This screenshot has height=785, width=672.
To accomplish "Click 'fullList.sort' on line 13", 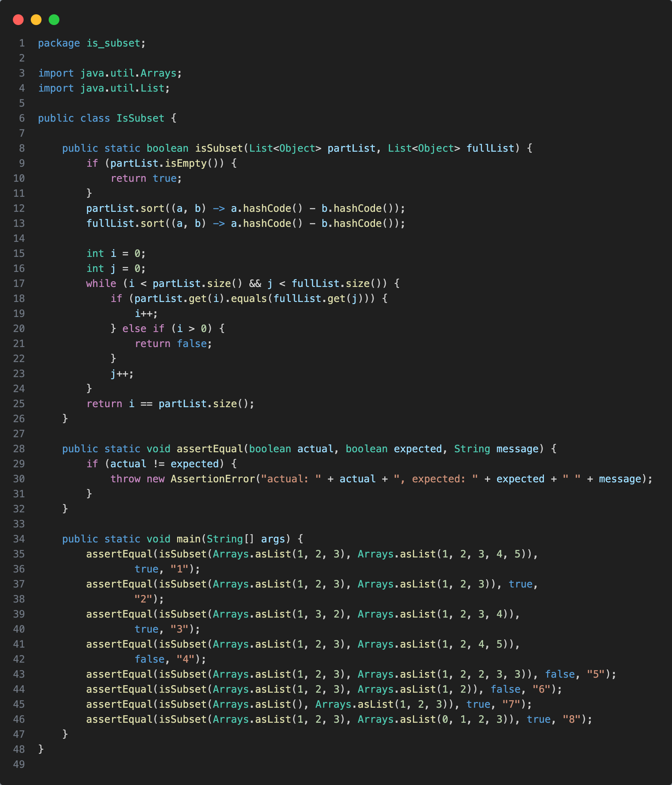I will pos(125,224).
